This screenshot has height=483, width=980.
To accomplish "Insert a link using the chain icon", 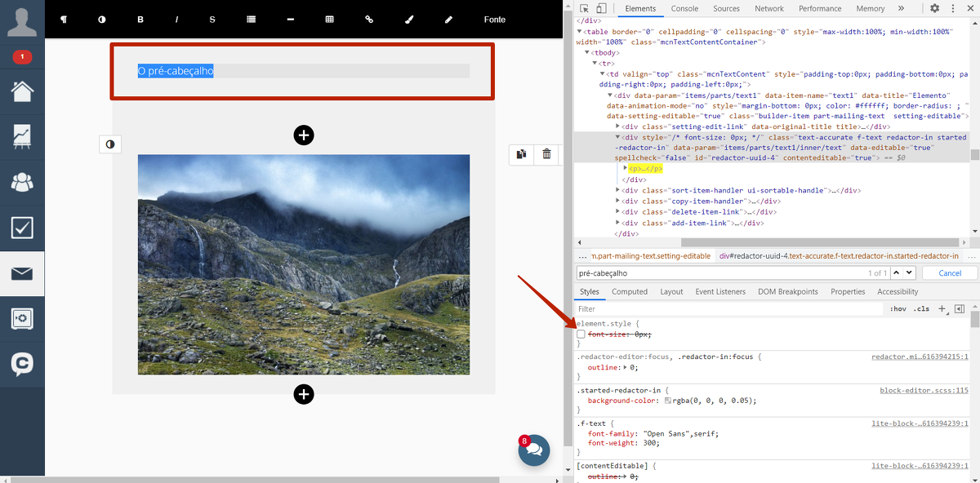I will (369, 20).
